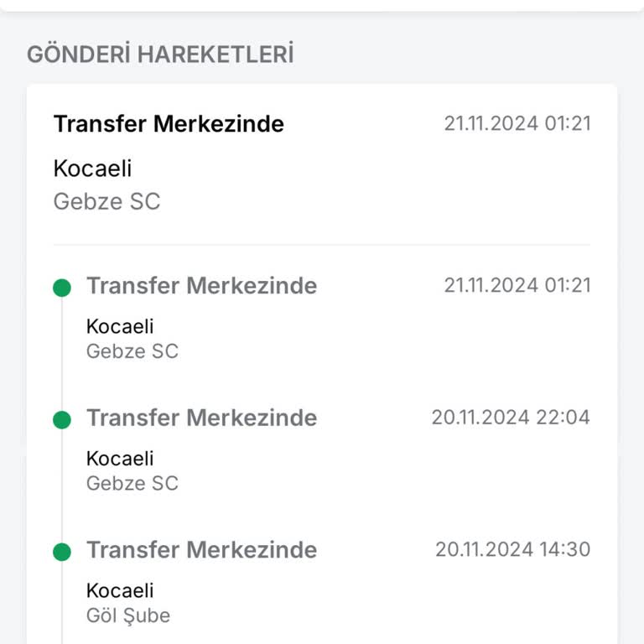Tap Gebze SC under the first timeline entry
Viewport: 644px width, 644px height.
(x=132, y=351)
